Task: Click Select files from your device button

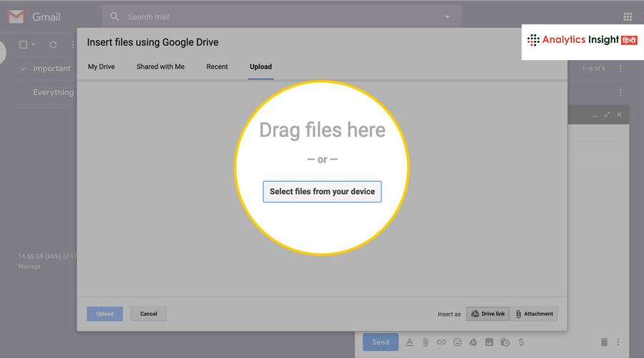Action: pos(322,192)
